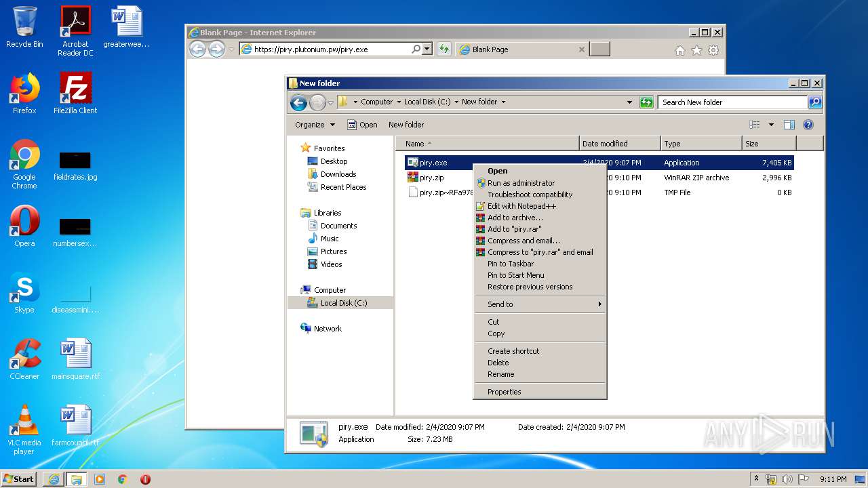Select Run as administrator

(x=540, y=183)
